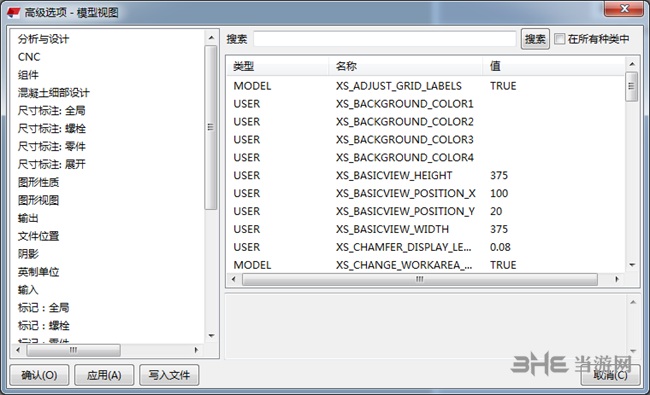Click options table scroll left arrow
The height and width of the screenshot is (395, 650).
pyautogui.click(x=234, y=279)
